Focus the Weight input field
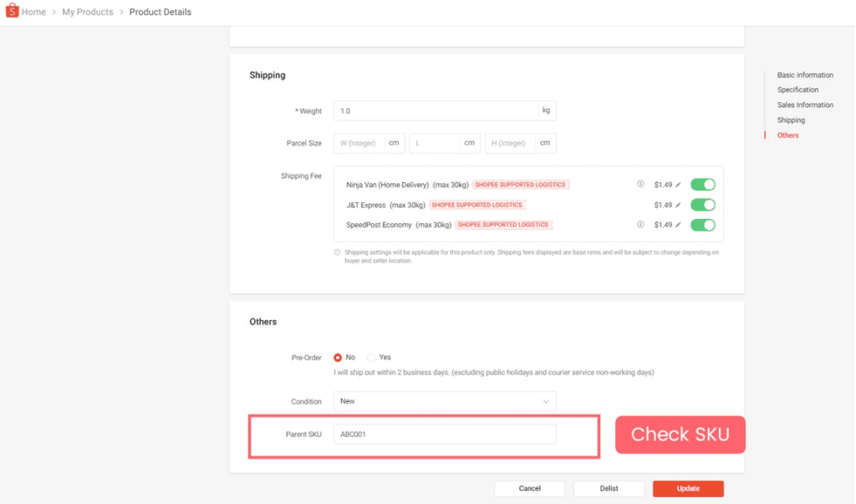The image size is (856, 504). (x=445, y=111)
